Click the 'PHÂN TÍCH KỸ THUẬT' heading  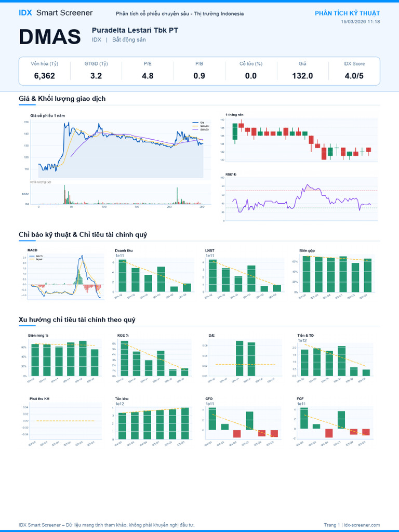(x=347, y=13)
